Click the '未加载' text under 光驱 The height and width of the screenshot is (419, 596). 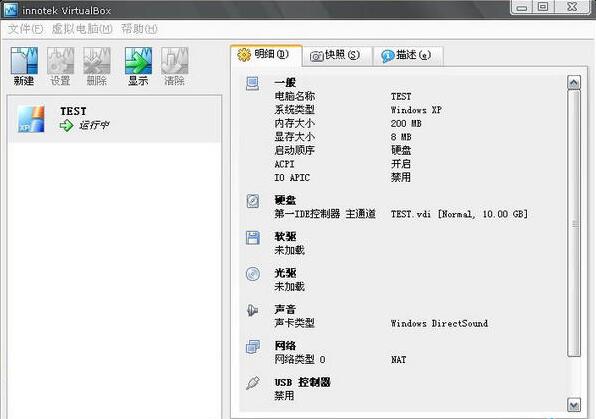tap(290, 287)
